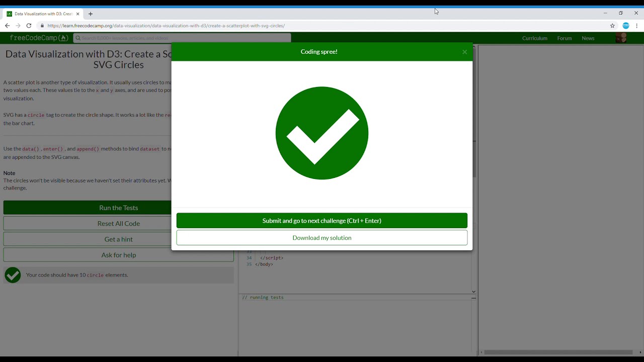Open the Chrome three-dot menu
The width and height of the screenshot is (644, 362).
(x=637, y=26)
